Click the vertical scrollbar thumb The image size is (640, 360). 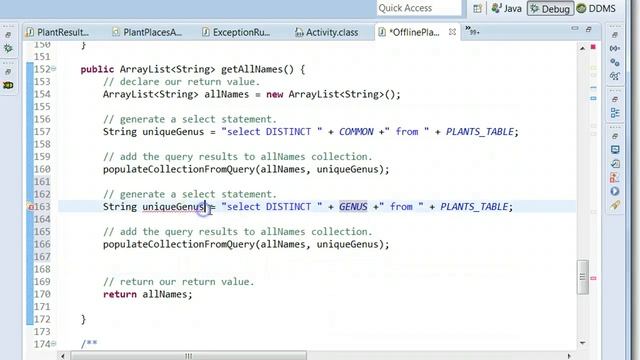click(x=582, y=277)
